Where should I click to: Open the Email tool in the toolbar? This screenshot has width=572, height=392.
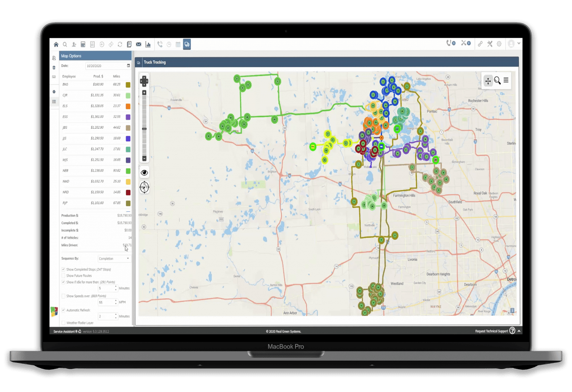139,44
